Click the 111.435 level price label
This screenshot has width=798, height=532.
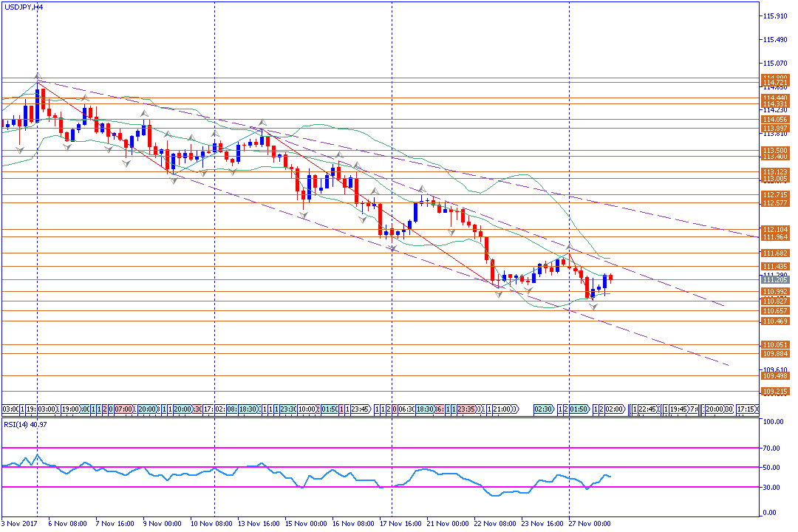774,266
